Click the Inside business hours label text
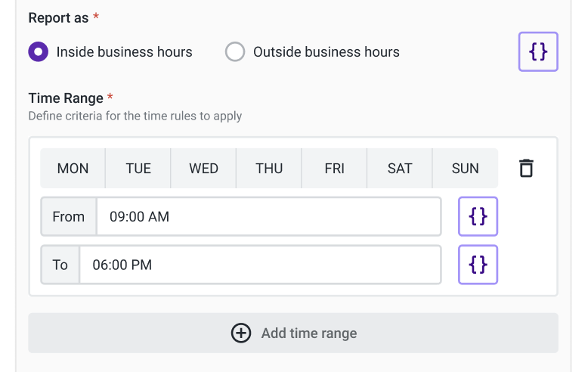Screen dimensions: 588x372 click(124, 52)
